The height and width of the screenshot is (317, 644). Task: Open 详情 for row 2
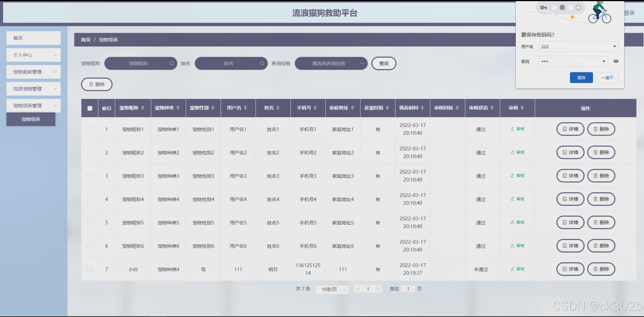[x=570, y=152]
